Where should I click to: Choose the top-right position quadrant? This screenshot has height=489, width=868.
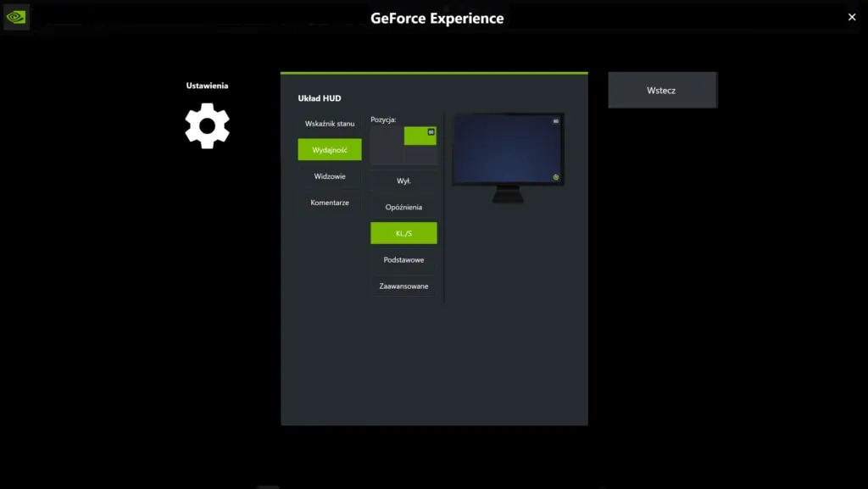[420, 136]
